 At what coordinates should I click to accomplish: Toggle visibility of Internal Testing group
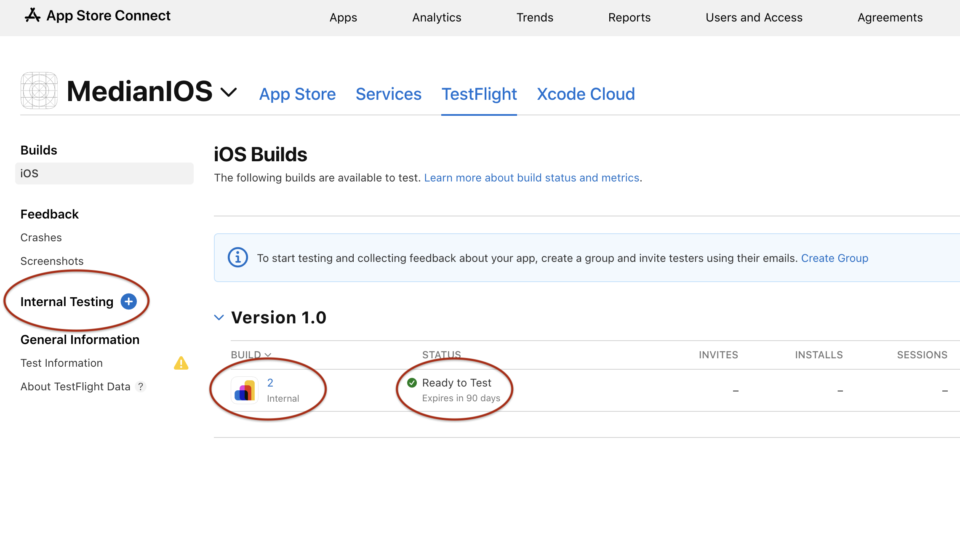[x=129, y=301]
